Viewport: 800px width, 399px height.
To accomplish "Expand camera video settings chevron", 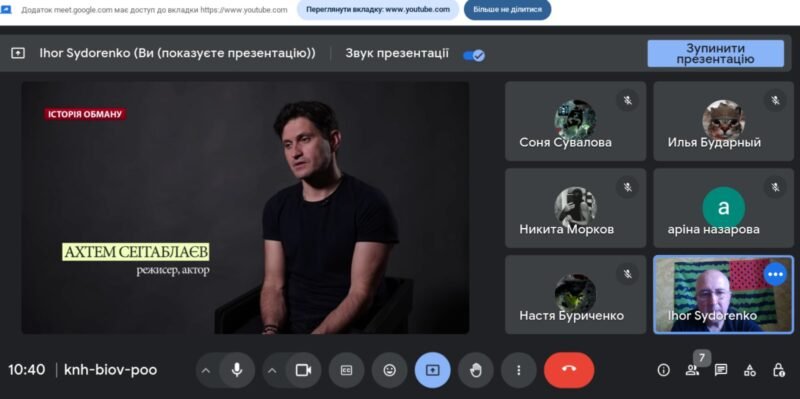I will pos(272,370).
